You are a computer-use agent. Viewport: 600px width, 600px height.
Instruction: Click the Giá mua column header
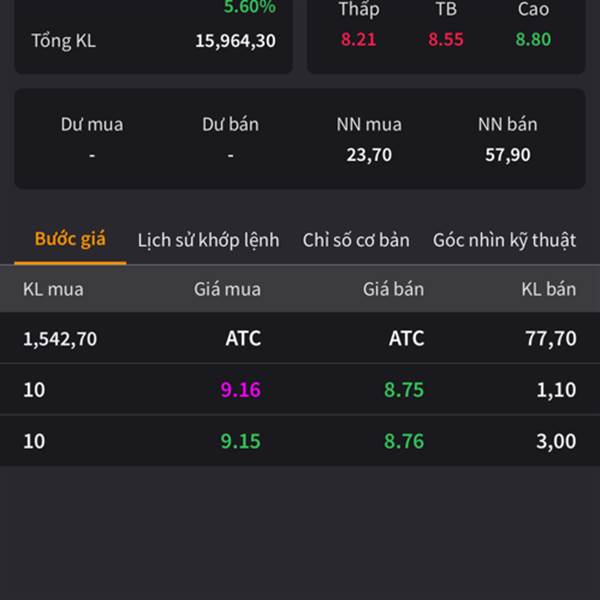click(x=227, y=289)
